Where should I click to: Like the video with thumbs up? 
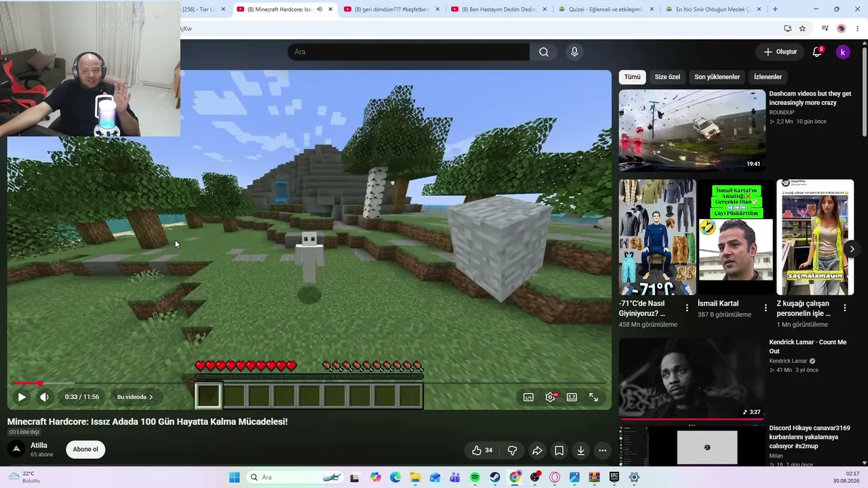[x=482, y=450]
